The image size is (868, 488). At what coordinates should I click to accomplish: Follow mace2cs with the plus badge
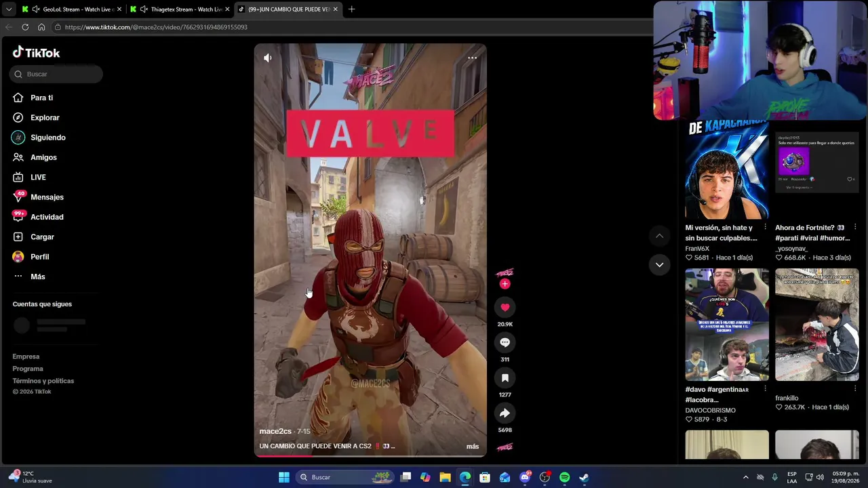(x=505, y=284)
